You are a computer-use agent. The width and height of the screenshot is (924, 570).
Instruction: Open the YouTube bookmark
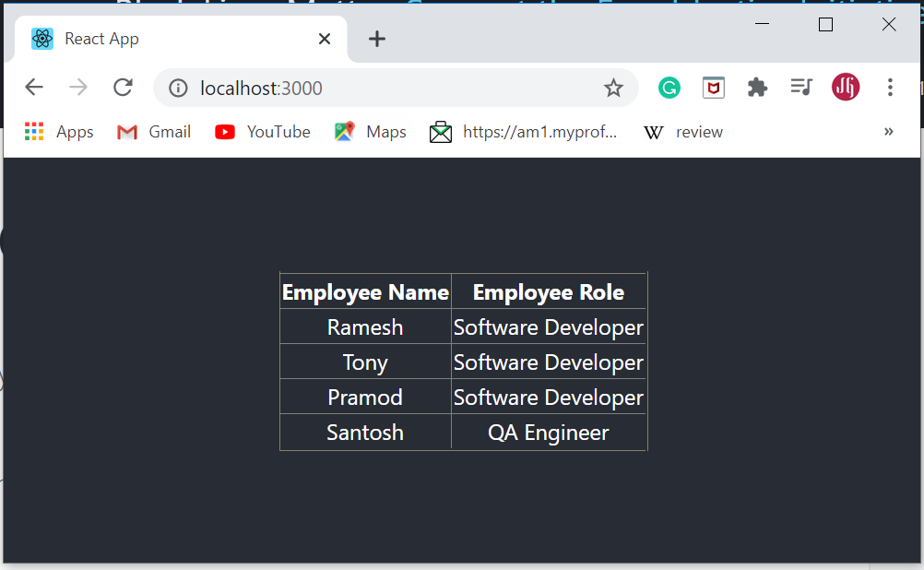tap(262, 131)
